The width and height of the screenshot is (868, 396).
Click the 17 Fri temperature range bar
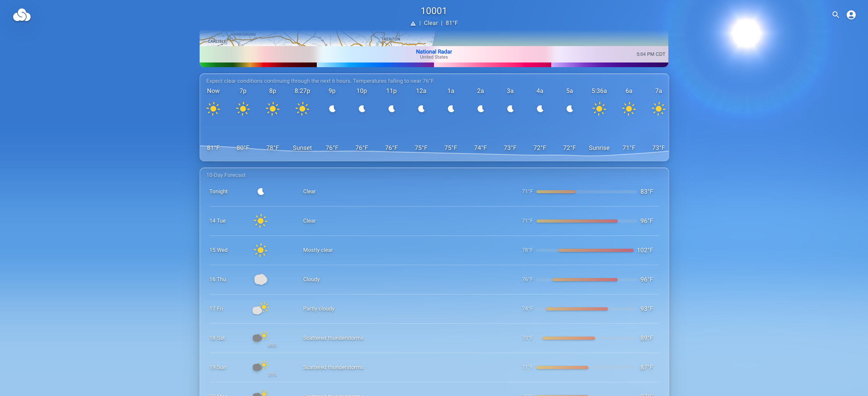[x=586, y=309]
